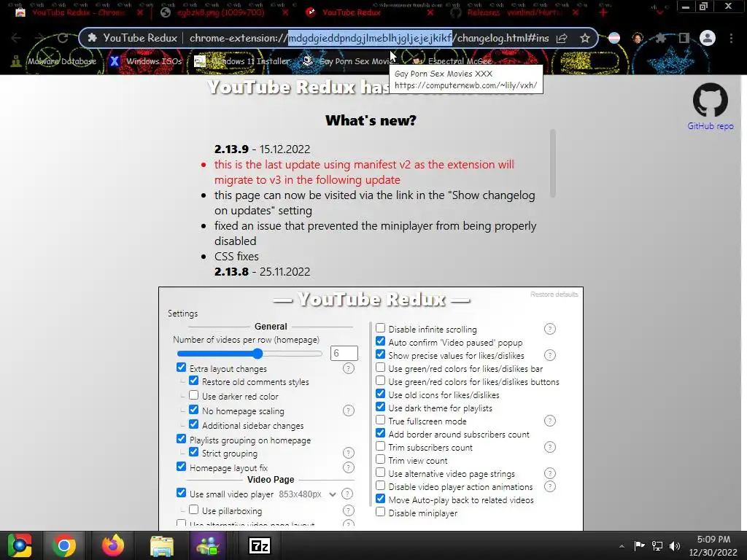The height and width of the screenshot is (560, 747).
Task: Show help for Show precise values
Action: tap(550, 355)
